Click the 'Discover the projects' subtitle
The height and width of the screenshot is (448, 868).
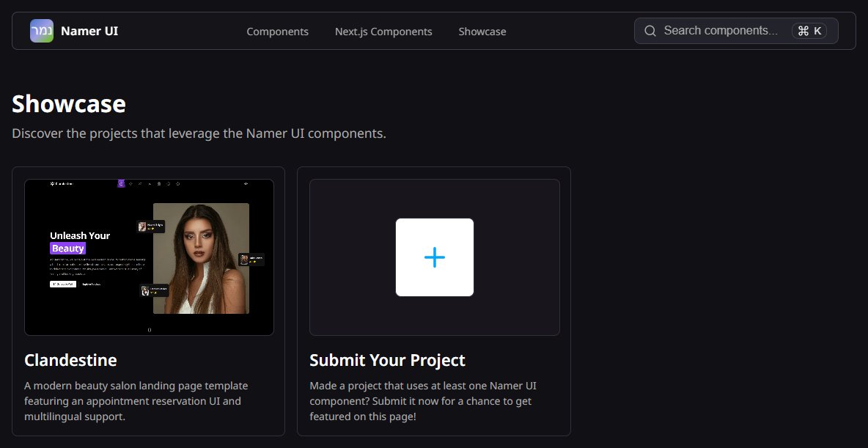click(199, 133)
